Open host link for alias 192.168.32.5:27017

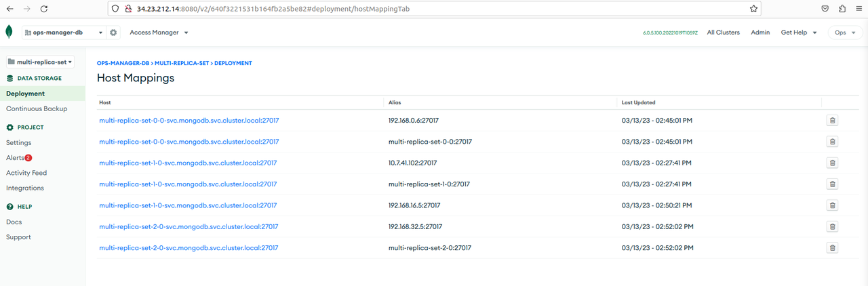189,226
